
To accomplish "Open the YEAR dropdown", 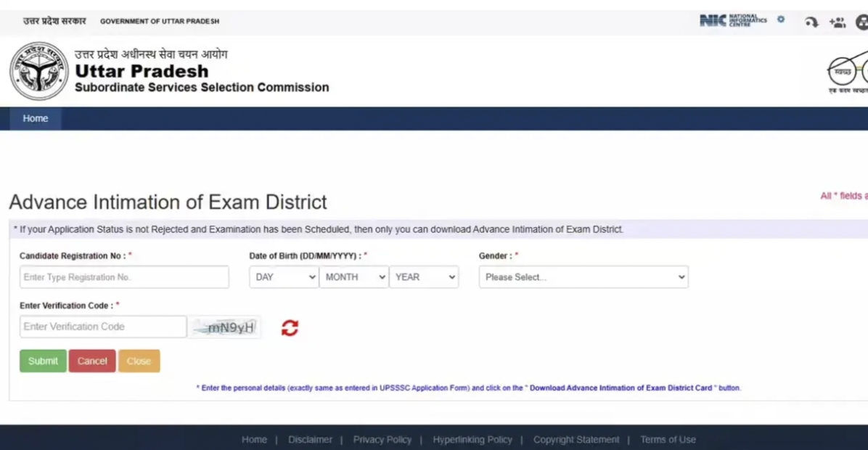I will pyautogui.click(x=424, y=277).
